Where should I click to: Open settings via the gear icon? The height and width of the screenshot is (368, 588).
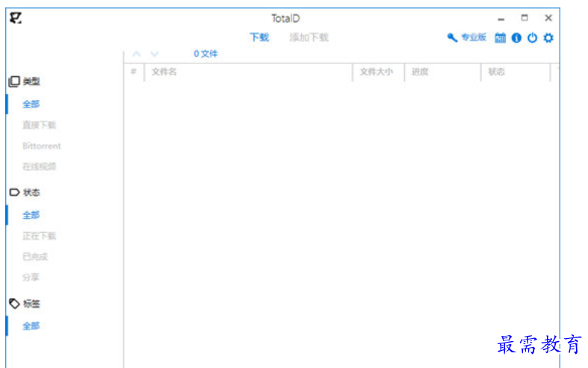[548, 37]
